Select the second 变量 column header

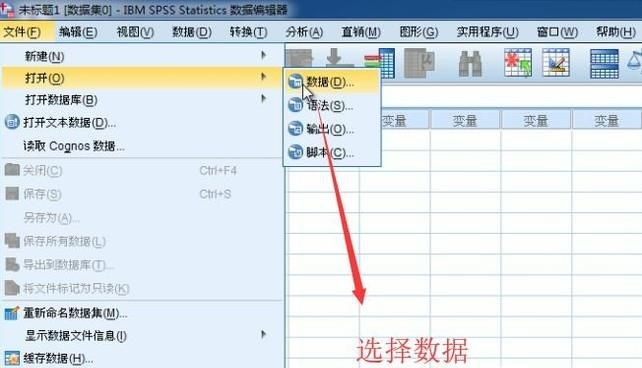click(x=465, y=120)
